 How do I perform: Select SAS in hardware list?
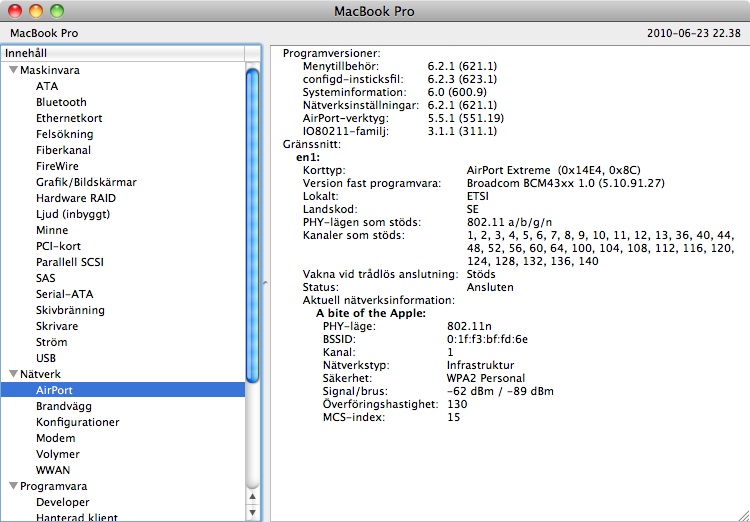point(45,278)
